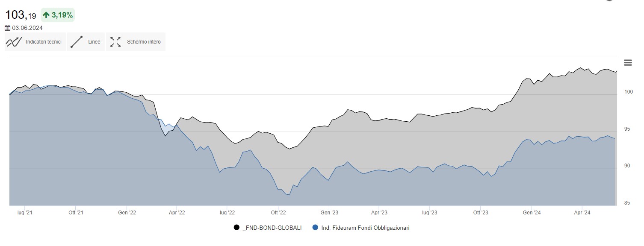Click the black _FND-BOND-GLOBALI legend dot
Screen dimensions: 644x246
point(236,228)
